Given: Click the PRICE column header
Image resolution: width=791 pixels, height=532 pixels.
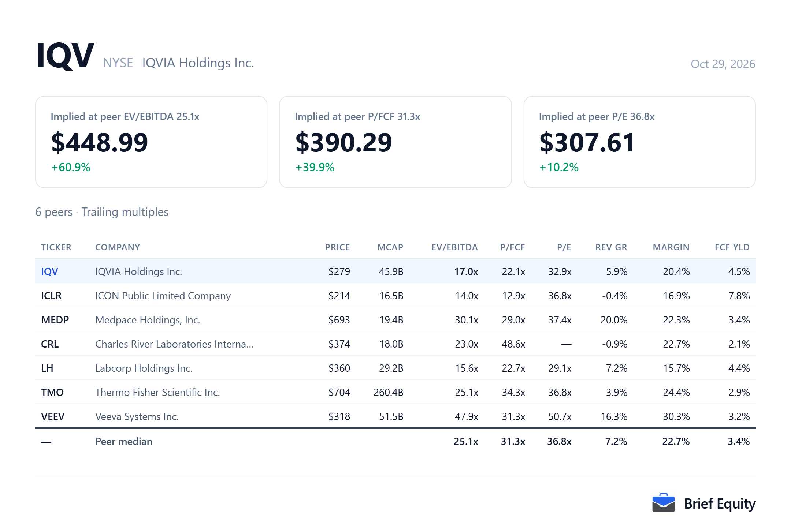Looking at the screenshot, I should [338, 247].
